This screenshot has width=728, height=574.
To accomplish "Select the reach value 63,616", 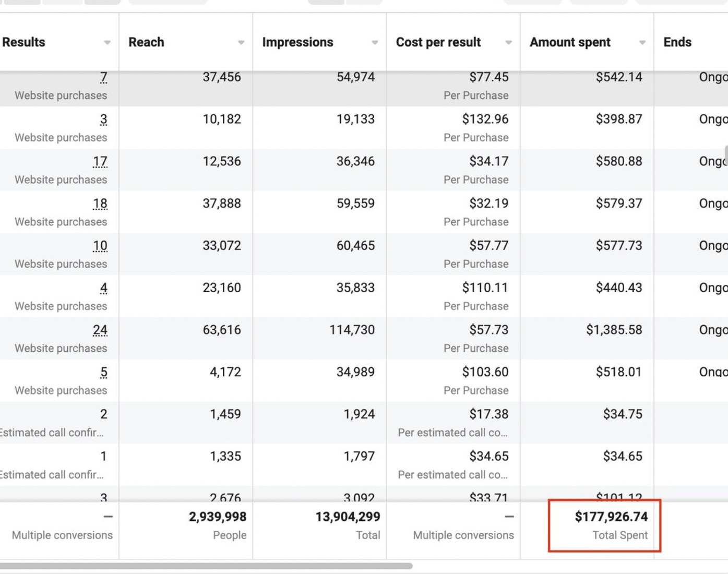I will [222, 330].
